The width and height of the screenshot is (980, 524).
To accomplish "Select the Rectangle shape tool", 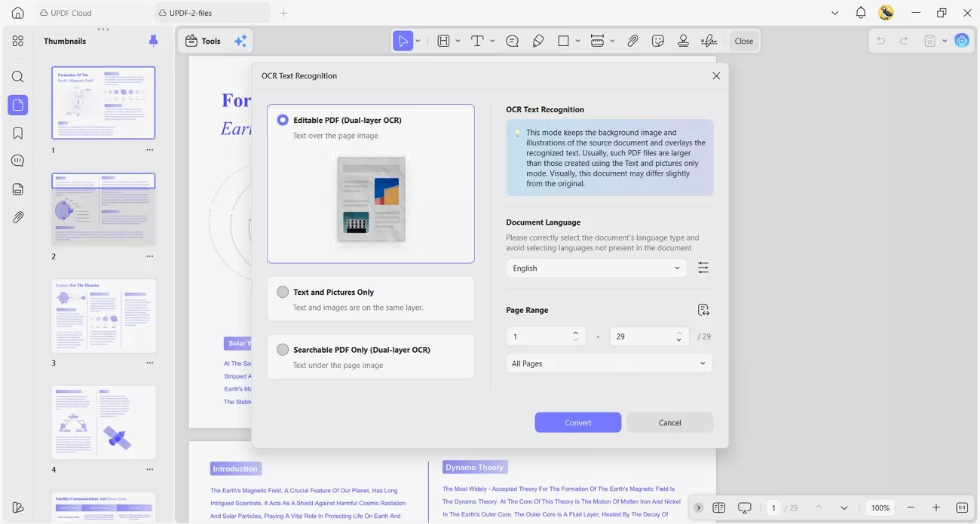I will point(563,41).
